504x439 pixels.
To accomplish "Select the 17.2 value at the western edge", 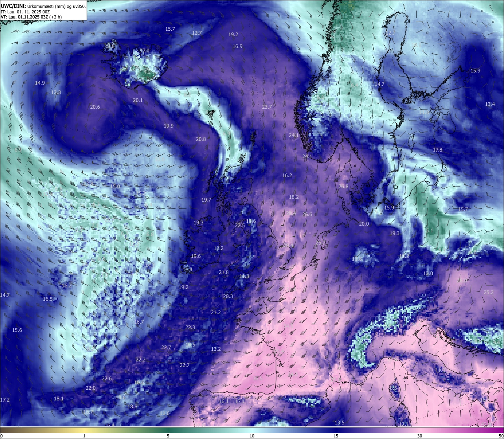I will [5, 400].
